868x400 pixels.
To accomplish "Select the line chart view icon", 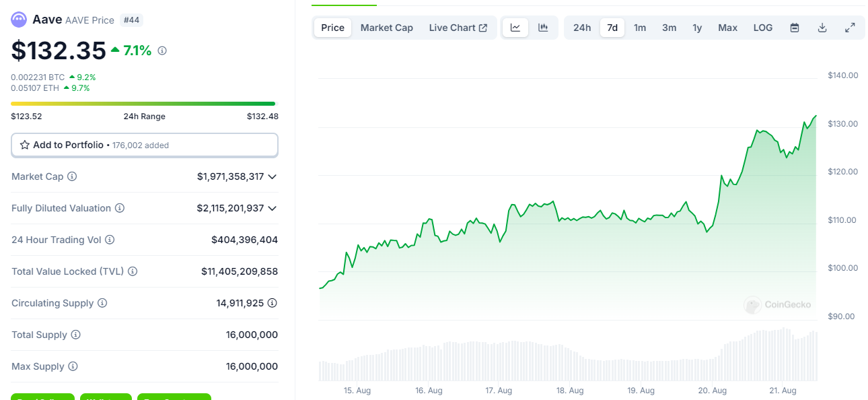I will [515, 28].
